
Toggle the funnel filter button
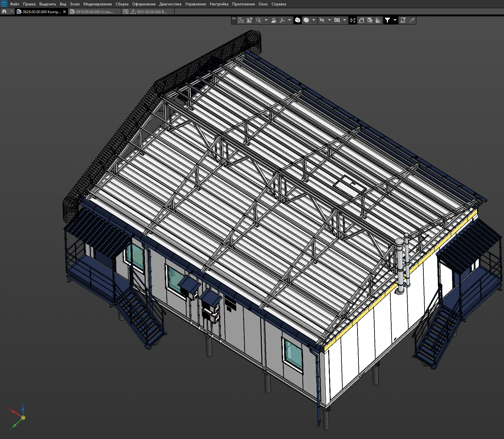click(x=387, y=20)
